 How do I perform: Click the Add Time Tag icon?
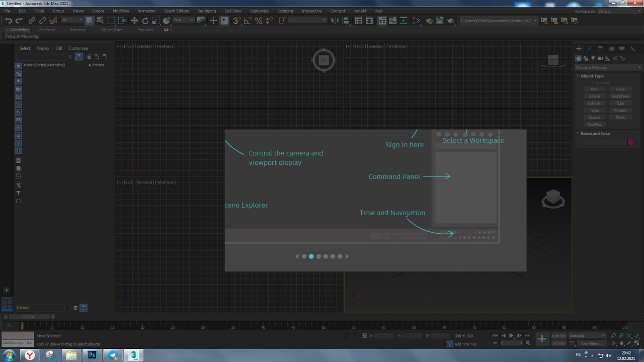(449, 344)
